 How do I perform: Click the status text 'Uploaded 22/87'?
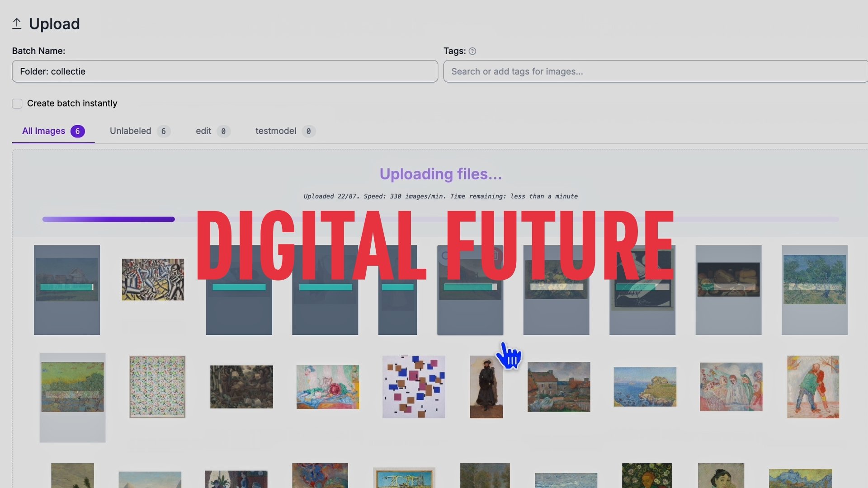tap(331, 196)
